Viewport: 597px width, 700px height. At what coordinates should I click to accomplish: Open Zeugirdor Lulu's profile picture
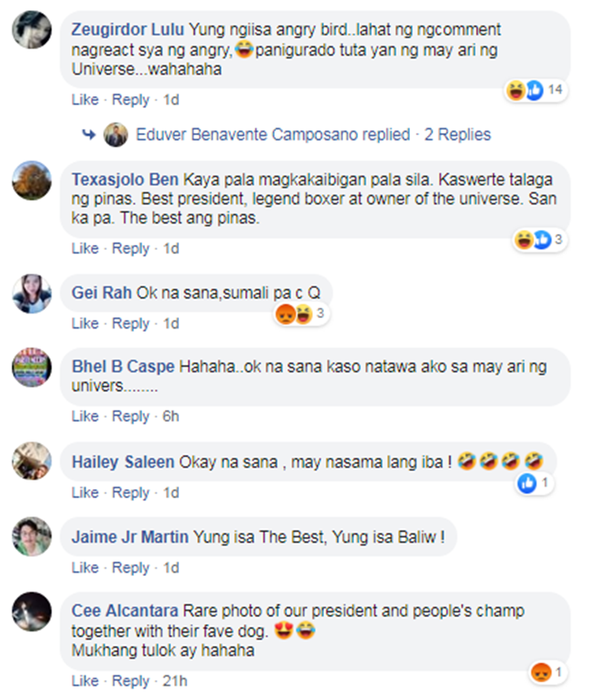pos(32,29)
